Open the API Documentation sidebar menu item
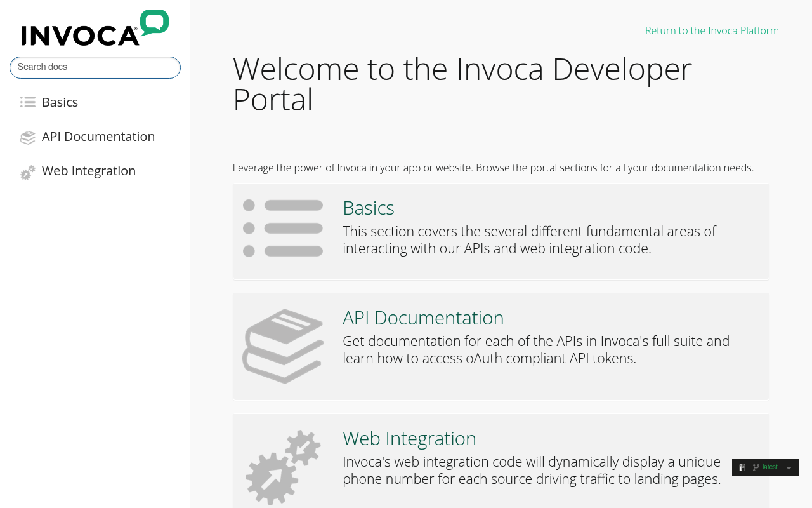This screenshot has height=508, width=812. (98, 137)
